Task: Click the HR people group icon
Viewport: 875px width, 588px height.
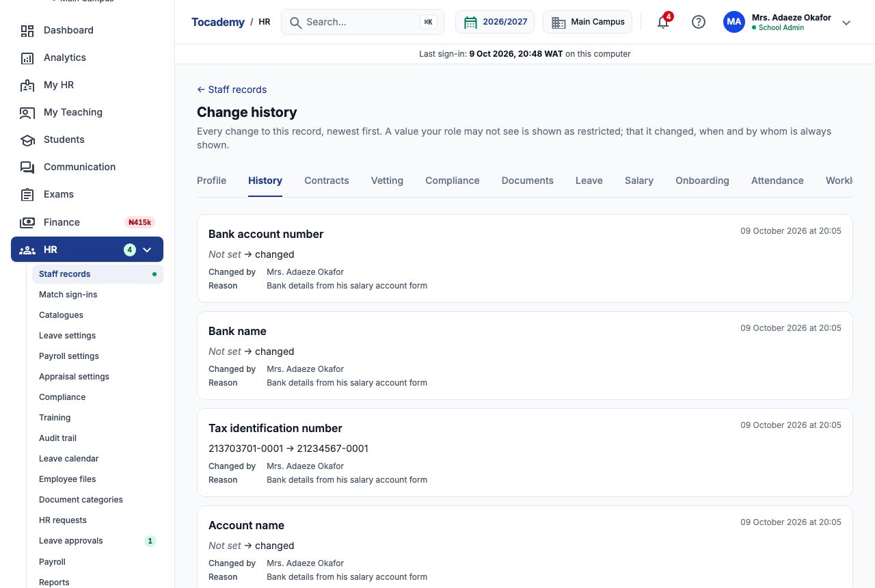Action: 27,250
